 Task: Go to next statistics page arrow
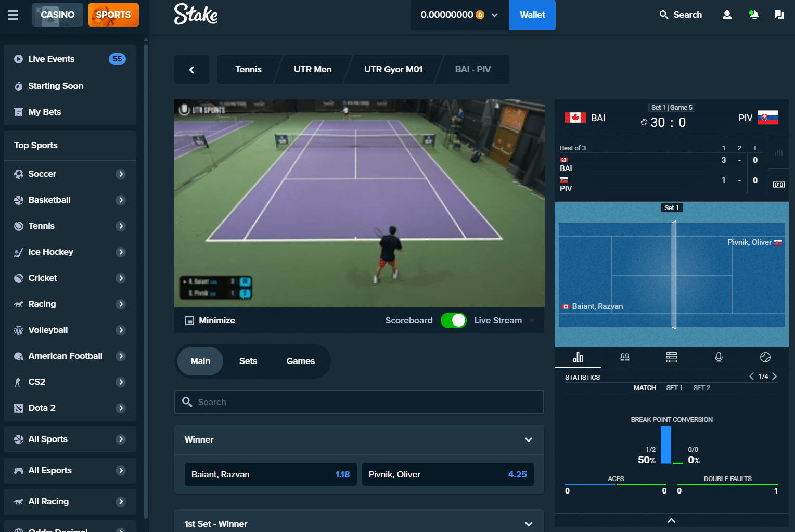click(x=774, y=376)
